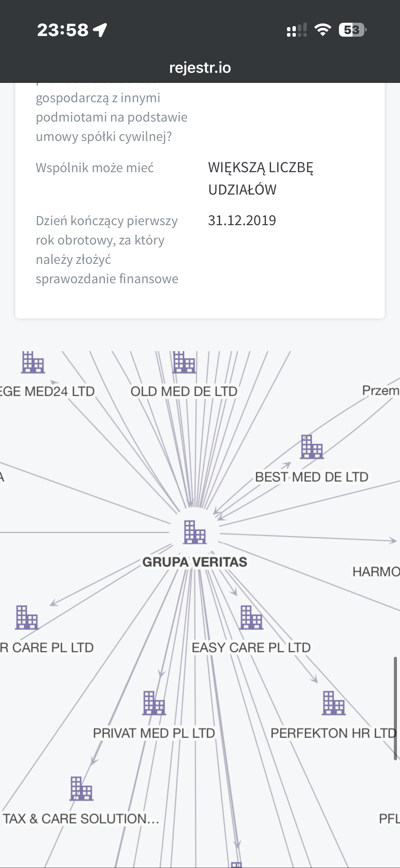Select the BEST MED DE LTD company icon
400x868 pixels.
click(312, 447)
